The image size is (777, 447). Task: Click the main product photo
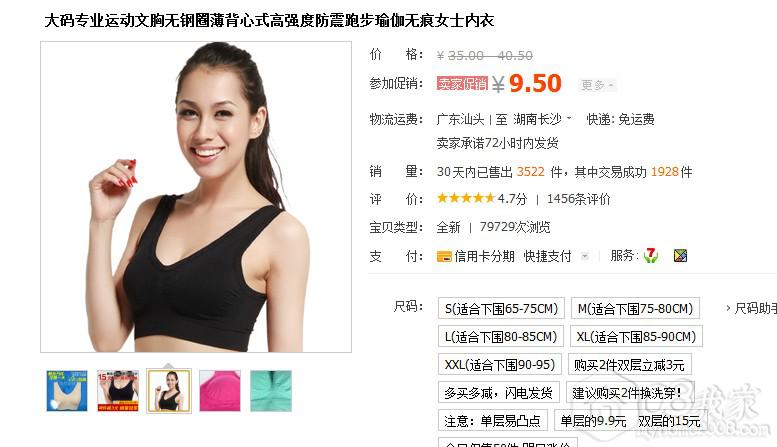196,197
